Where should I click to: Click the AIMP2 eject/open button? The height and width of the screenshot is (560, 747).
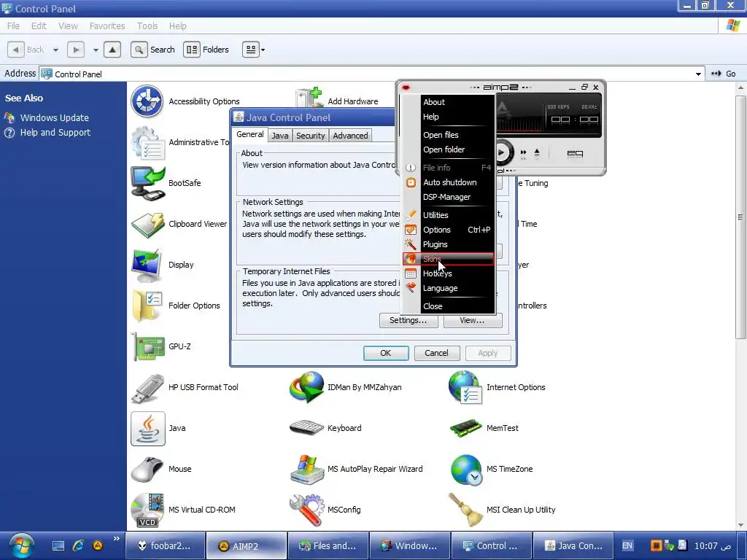point(537,152)
